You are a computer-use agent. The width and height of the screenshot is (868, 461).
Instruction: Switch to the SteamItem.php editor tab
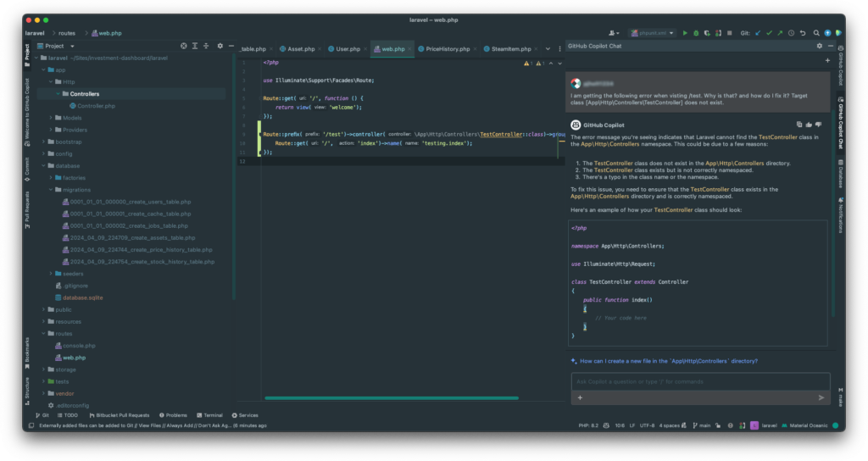pyautogui.click(x=510, y=48)
